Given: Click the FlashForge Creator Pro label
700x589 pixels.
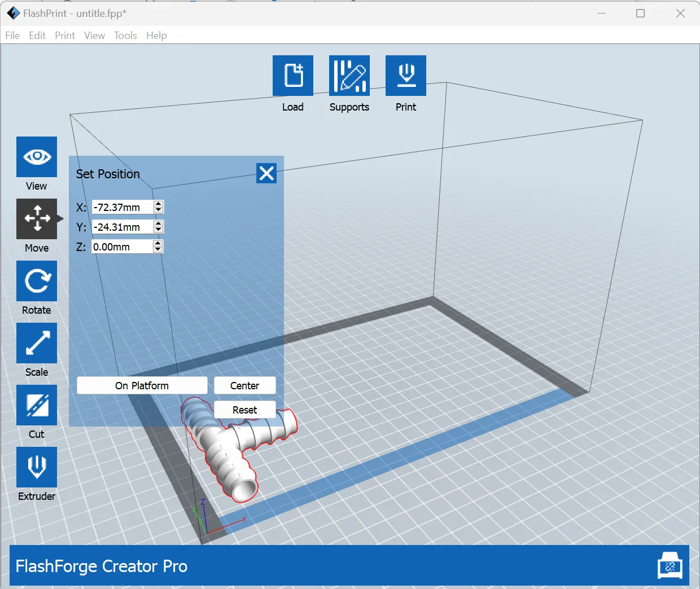Looking at the screenshot, I should [x=102, y=566].
